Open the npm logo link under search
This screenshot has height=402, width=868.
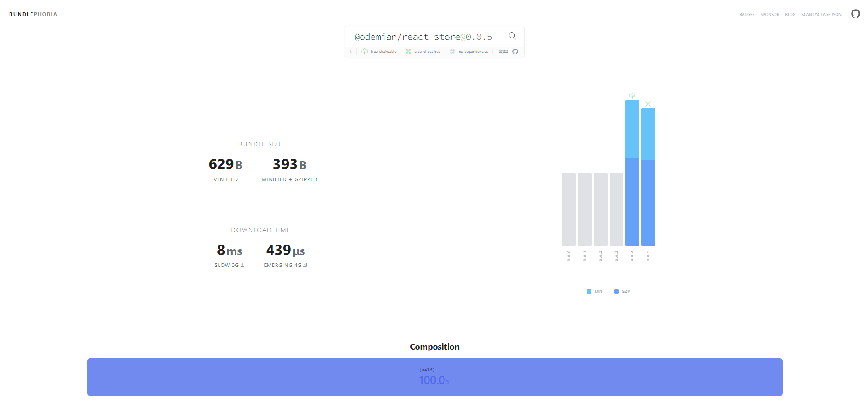503,52
